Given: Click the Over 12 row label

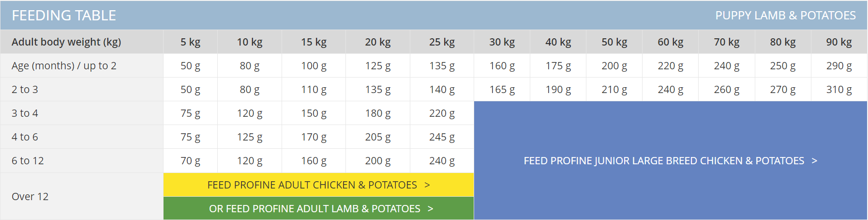Looking at the screenshot, I should coord(30,197).
